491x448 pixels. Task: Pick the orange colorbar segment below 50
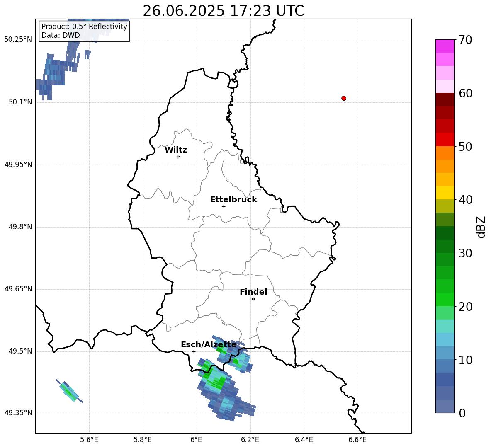445,153
